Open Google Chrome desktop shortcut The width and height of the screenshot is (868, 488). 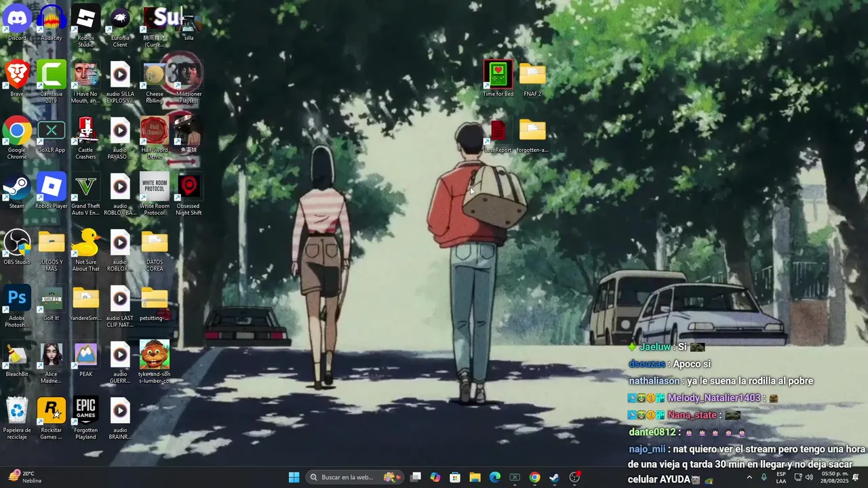click(17, 139)
